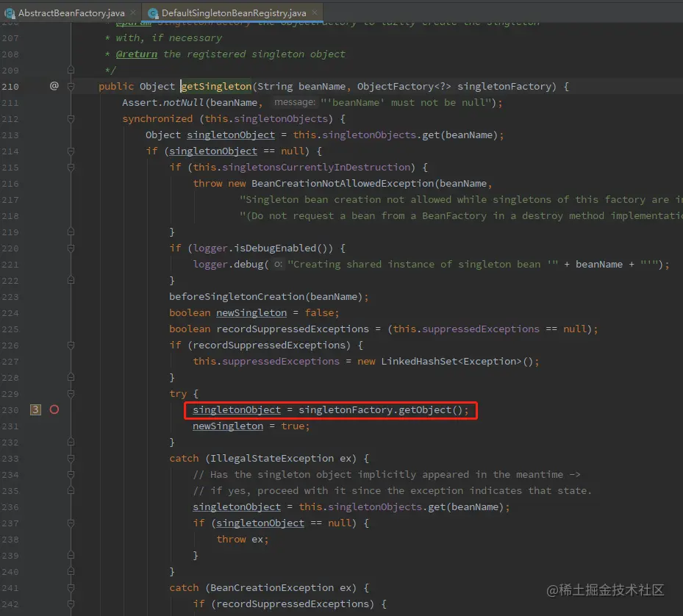This screenshot has height=616, width=683.
Task: Switch to the AbstractBeanFactory.java tab
Action: (71, 13)
